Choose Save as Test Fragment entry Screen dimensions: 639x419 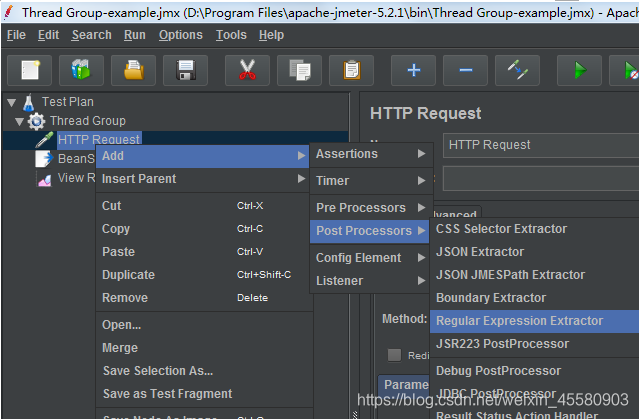point(203,394)
